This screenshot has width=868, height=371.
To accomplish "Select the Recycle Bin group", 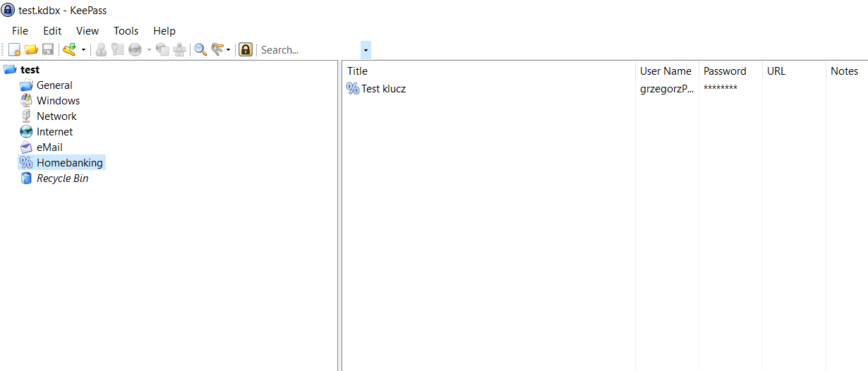I will click(x=63, y=178).
